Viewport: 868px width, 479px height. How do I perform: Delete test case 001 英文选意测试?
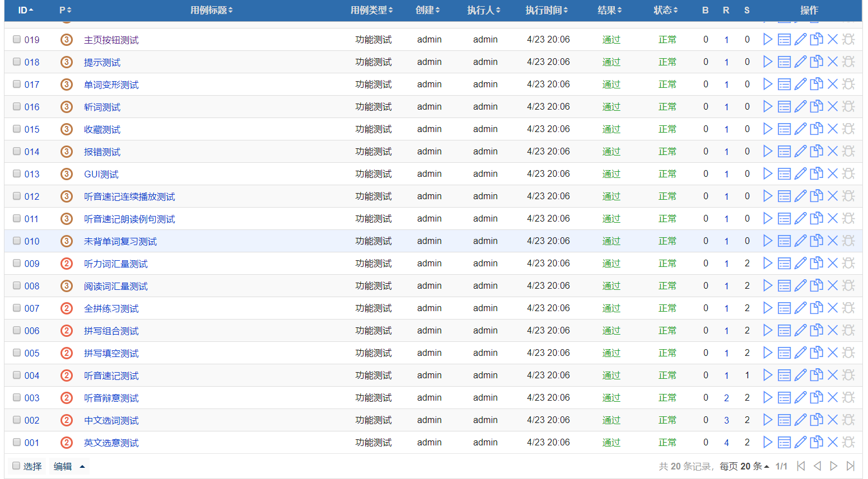click(x=833, y=442)
